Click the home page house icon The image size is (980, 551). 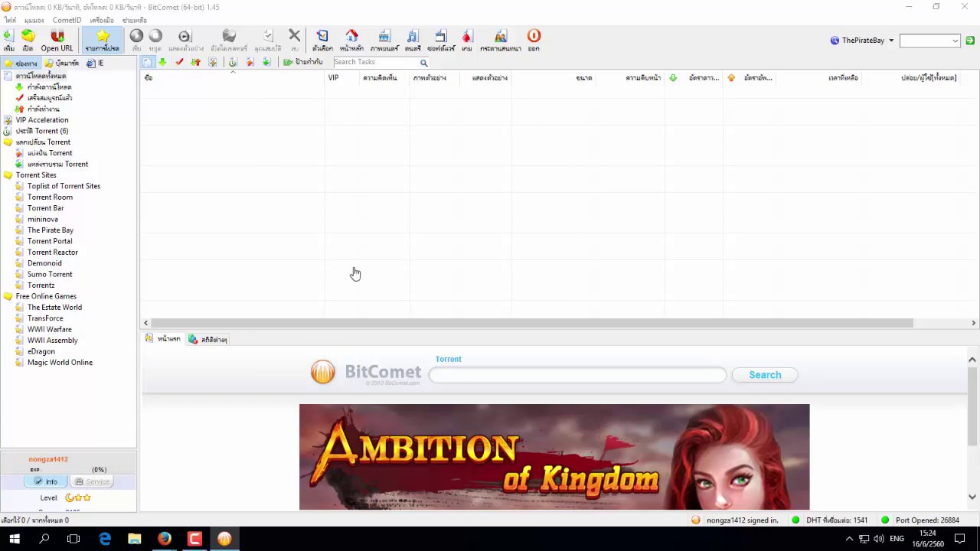351,40
